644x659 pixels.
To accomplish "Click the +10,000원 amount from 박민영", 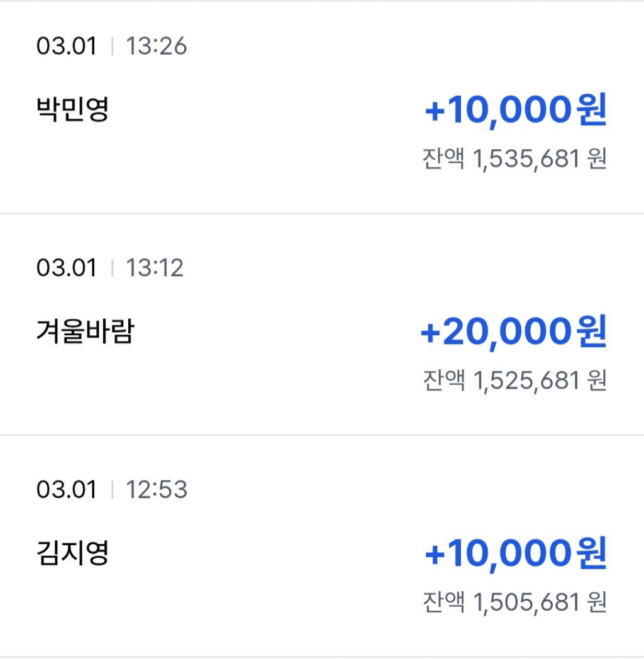I will [x=516, y=111].
